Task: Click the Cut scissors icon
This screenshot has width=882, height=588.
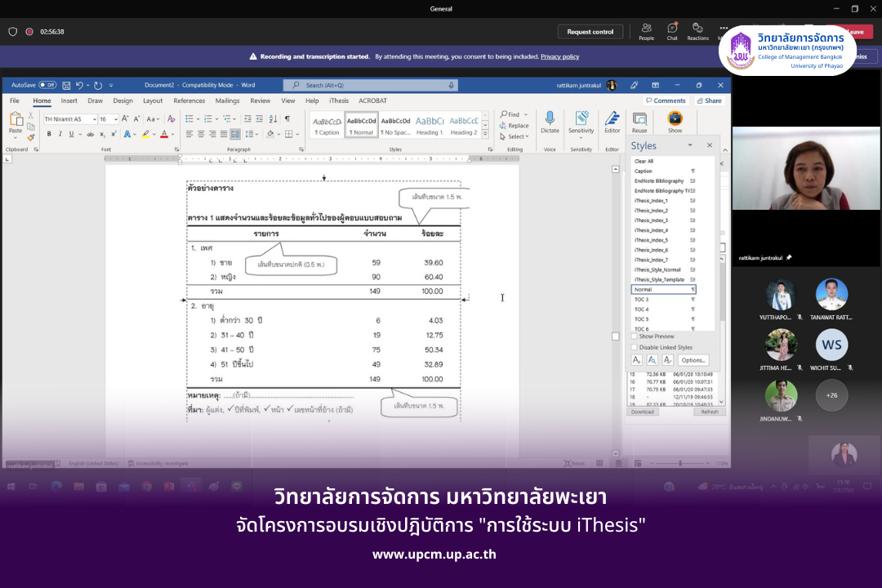Action: [x=30, y=115]
